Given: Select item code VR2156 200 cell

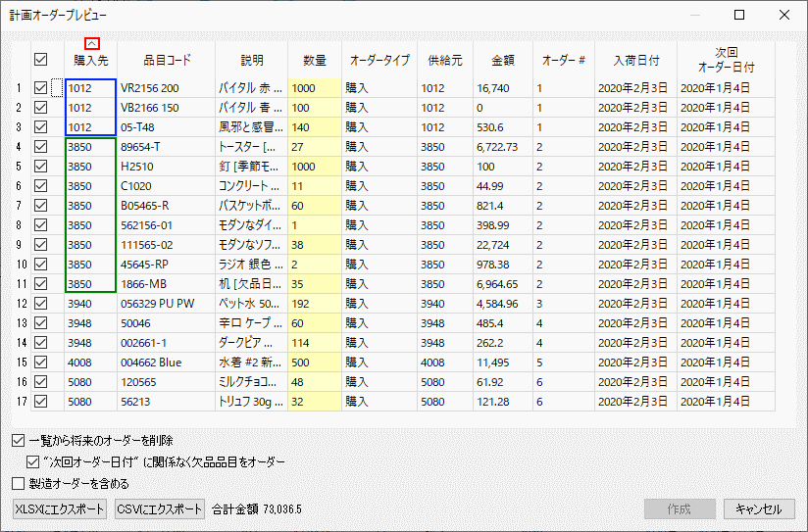Looking at the screenshot, I should 164,88.
